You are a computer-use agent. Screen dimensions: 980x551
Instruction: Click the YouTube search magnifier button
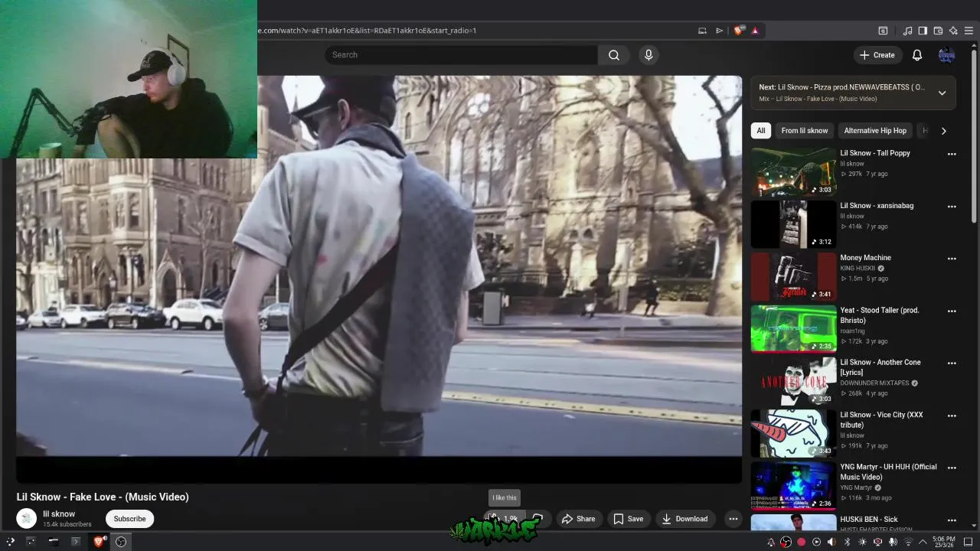pos(613,55)
